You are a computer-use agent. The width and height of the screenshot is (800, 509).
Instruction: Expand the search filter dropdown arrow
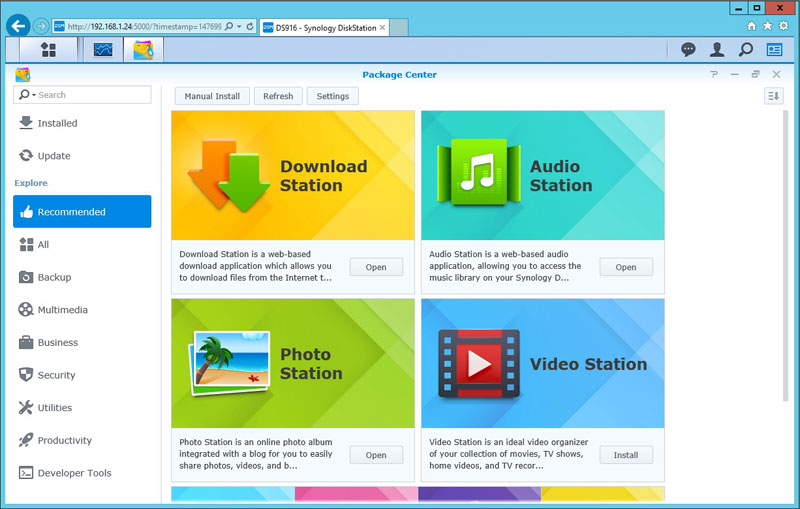click(34, 95)
